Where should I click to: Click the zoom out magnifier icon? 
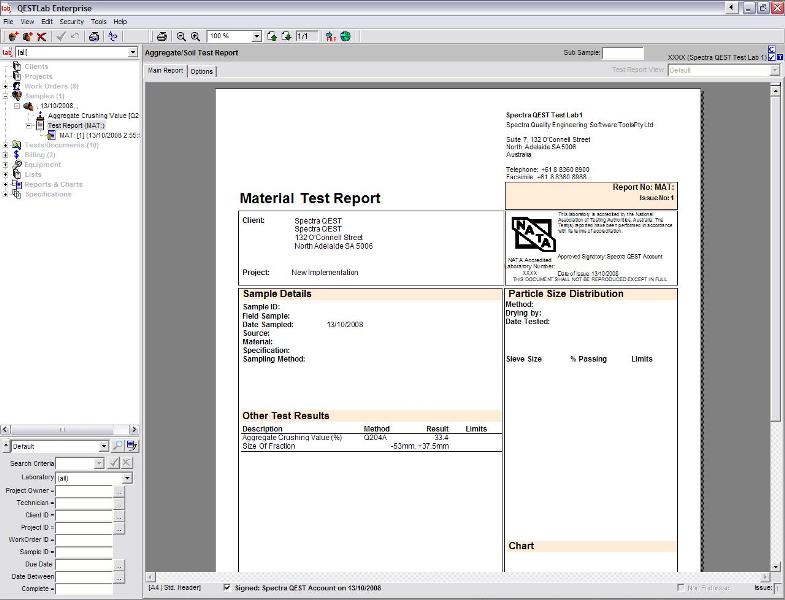(181, 36)
